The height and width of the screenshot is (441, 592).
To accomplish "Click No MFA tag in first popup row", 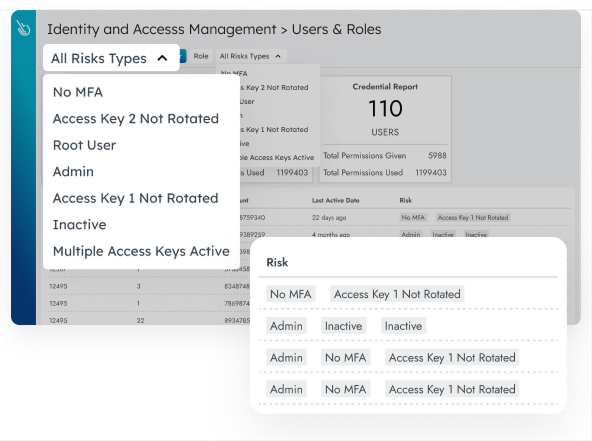I will [291, 294].
